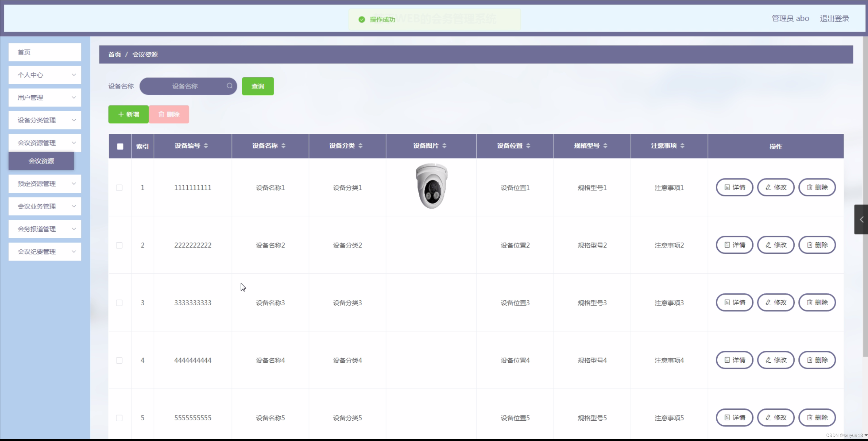Select the 会议资源 submenu item

click(x=41, y=161)
